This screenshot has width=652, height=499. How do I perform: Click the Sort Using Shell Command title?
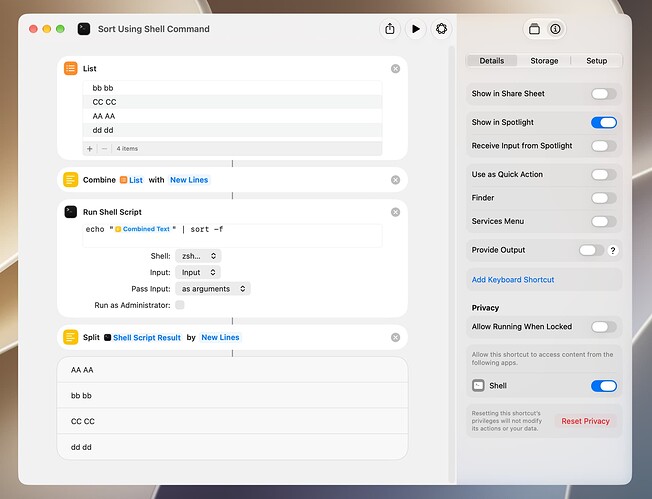(x=153, y=29)
